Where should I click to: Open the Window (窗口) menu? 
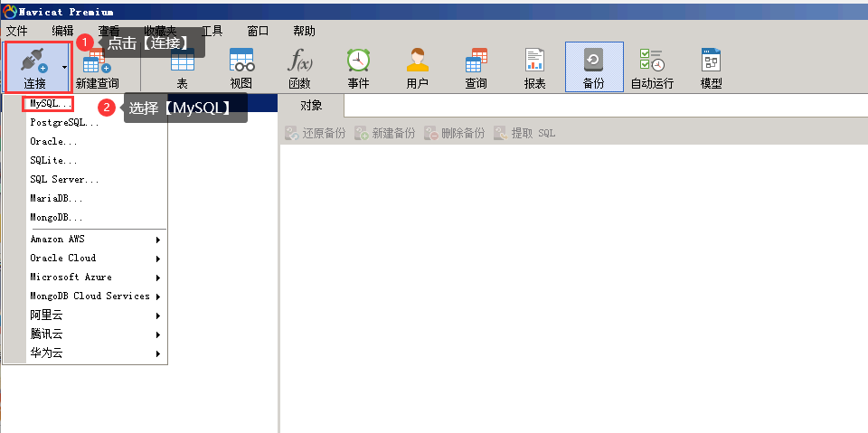coord(258,31)
